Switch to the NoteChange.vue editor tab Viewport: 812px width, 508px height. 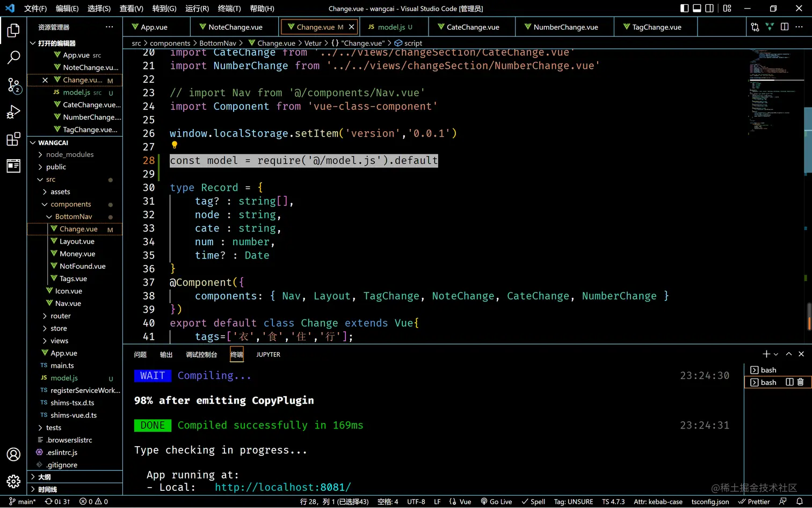click(235, 27)
